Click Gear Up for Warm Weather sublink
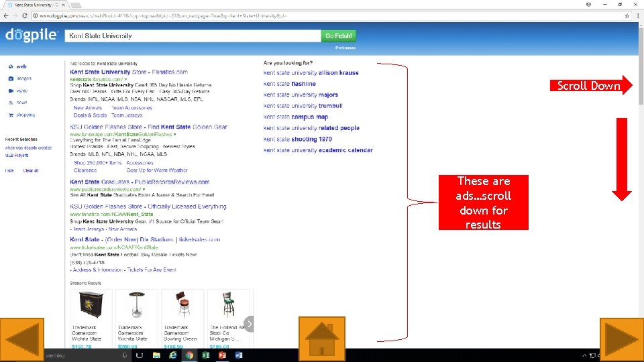Image resolution: width=644 pixels, height=362 pixels. pos(157,170)
